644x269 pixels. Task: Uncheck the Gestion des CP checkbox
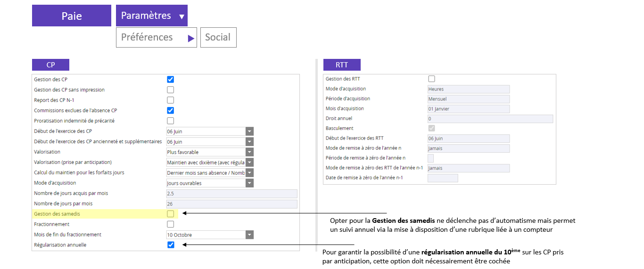[x=171, y=80]
